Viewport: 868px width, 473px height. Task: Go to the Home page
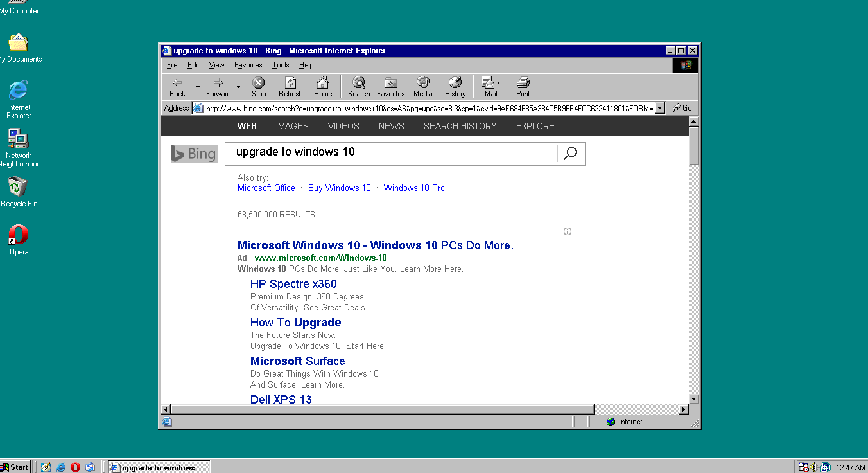click(x=323, y=87)
